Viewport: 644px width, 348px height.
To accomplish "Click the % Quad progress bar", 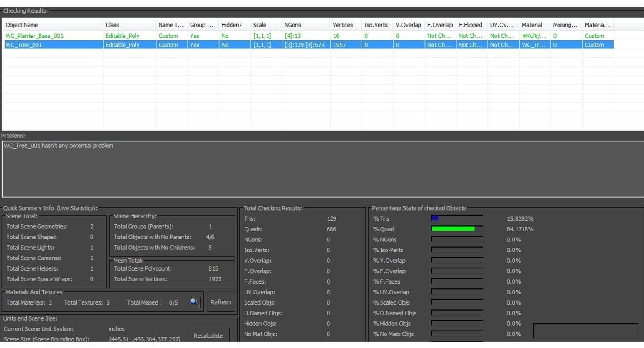I will (457, 229).
